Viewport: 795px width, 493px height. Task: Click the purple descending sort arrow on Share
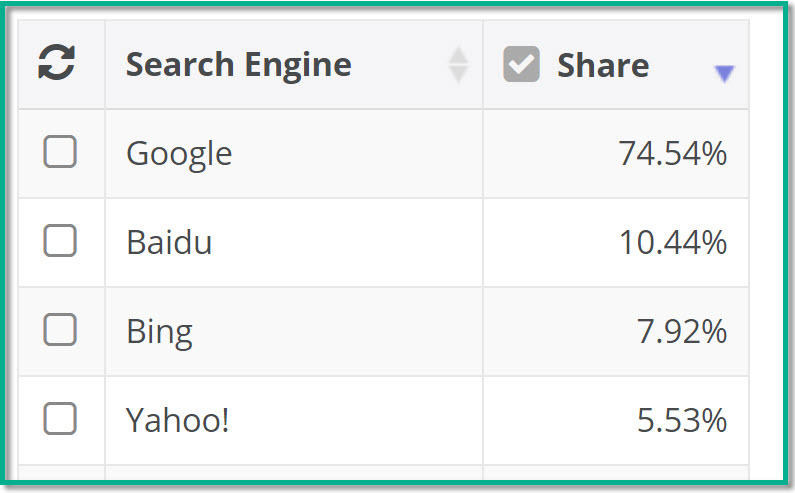pyautogui.click(x=724, y=74)
